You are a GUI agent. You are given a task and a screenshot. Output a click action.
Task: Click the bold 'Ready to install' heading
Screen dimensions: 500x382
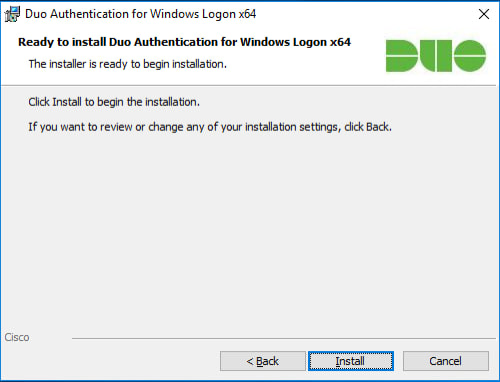click(x=184, y=42)
